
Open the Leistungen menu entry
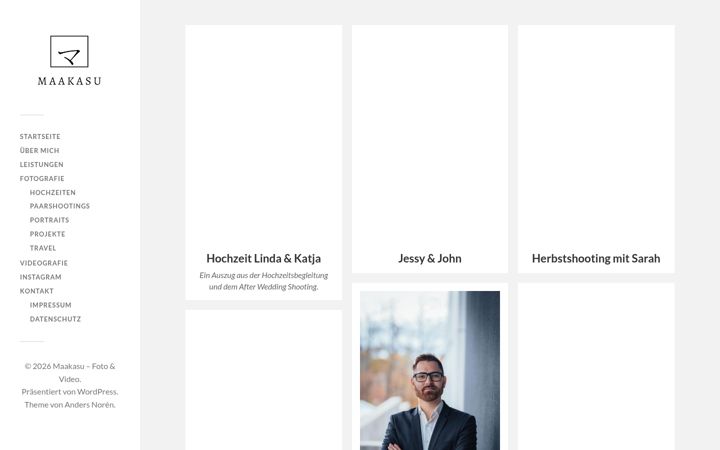click(42, 164)
